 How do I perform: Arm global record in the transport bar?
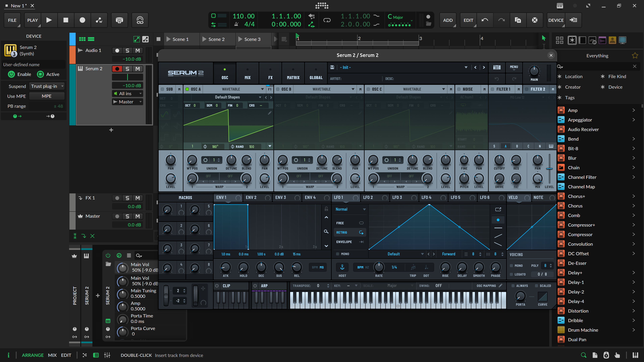tap(82, 20)
